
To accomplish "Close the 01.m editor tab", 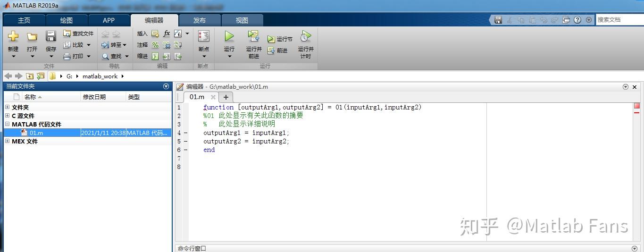I will [213, 97].
